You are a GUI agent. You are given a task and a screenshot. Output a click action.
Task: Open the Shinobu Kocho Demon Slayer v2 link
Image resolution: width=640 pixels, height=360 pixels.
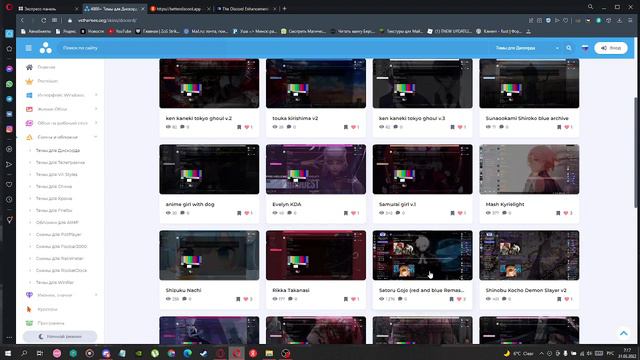(x=526, y=290)
